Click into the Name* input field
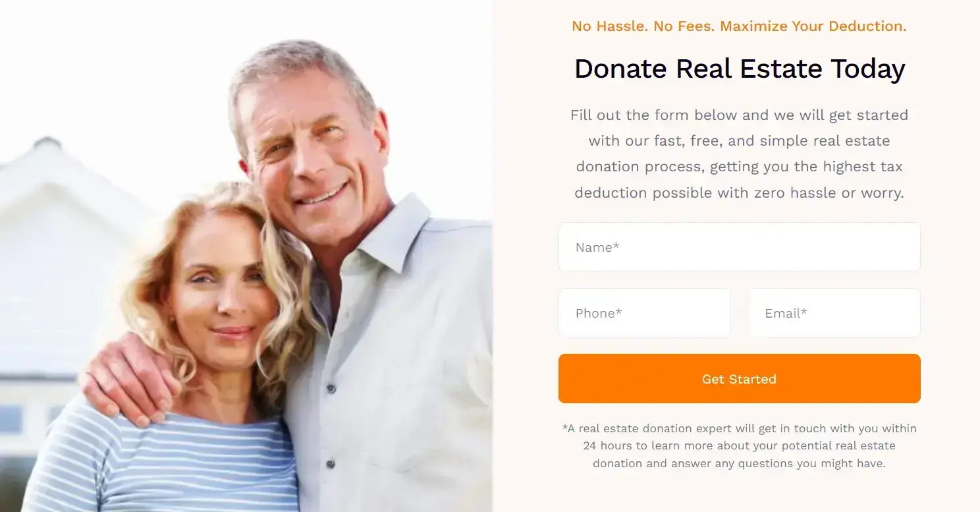 tap(739, 247)
